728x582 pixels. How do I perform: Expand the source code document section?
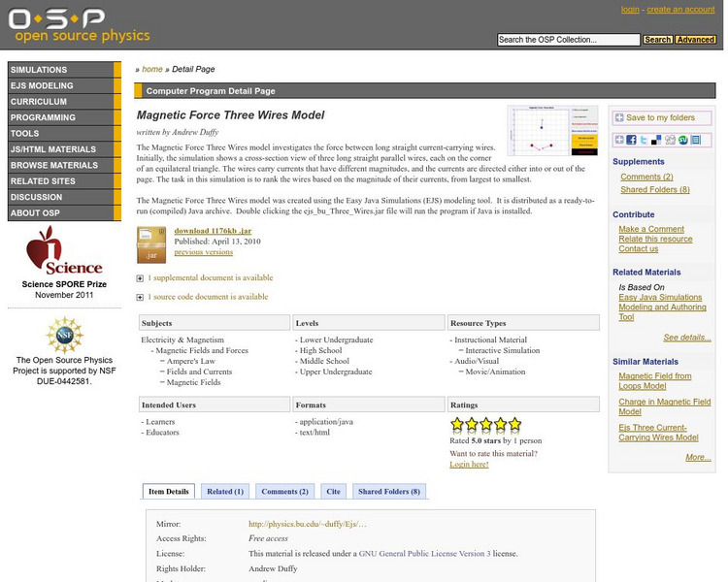click(140, 297)
